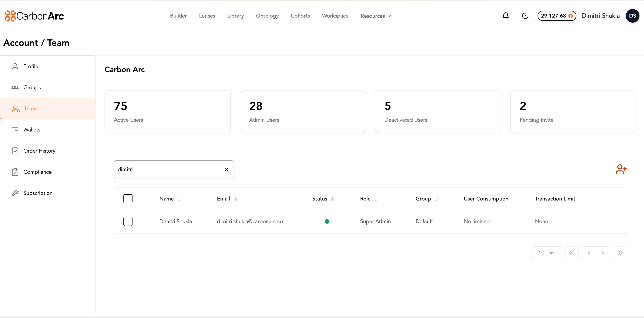
Task: Select the Dimitri Shukla row checkbox
Action: coord(128,221)
